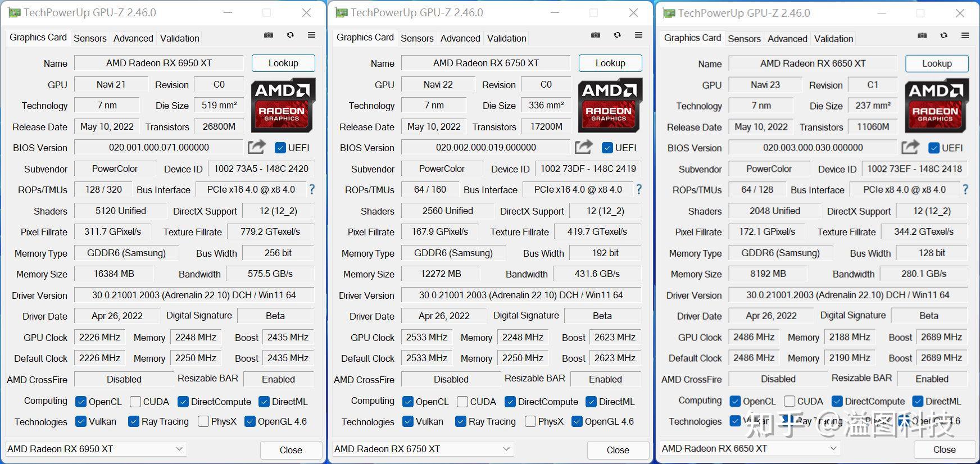Viewport: 980px width, 464px height.
Task: Click the BIOS share/export icon in RX 6750 XT window
Action: pyautogui.click(x=583, y=147)
